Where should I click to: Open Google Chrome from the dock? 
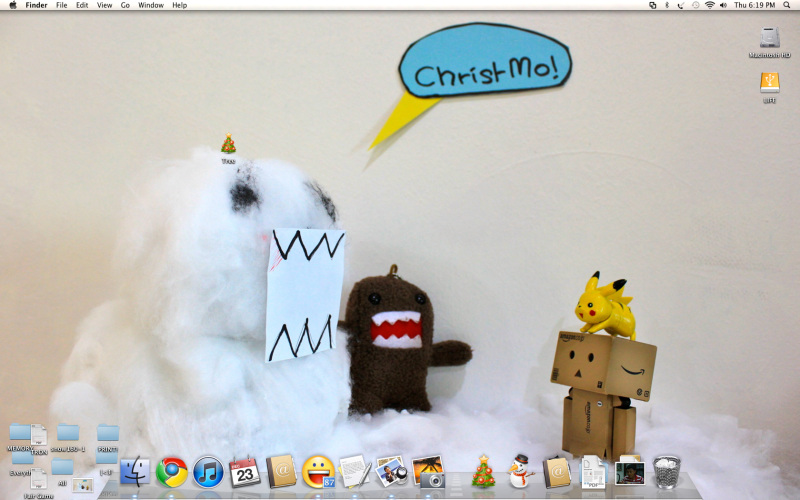point(171,470)
